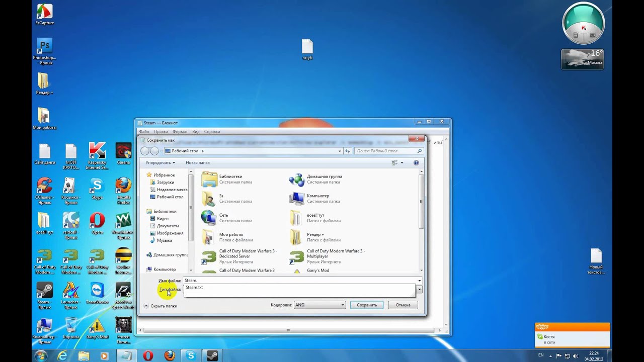Click the Notepad horizontal scrollbar

(x=289, y=330)
